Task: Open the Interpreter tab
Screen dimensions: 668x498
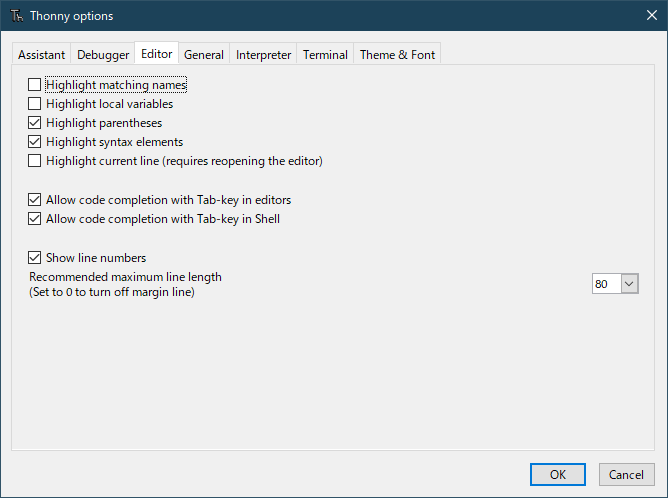Action: click(x=264, y=55)
